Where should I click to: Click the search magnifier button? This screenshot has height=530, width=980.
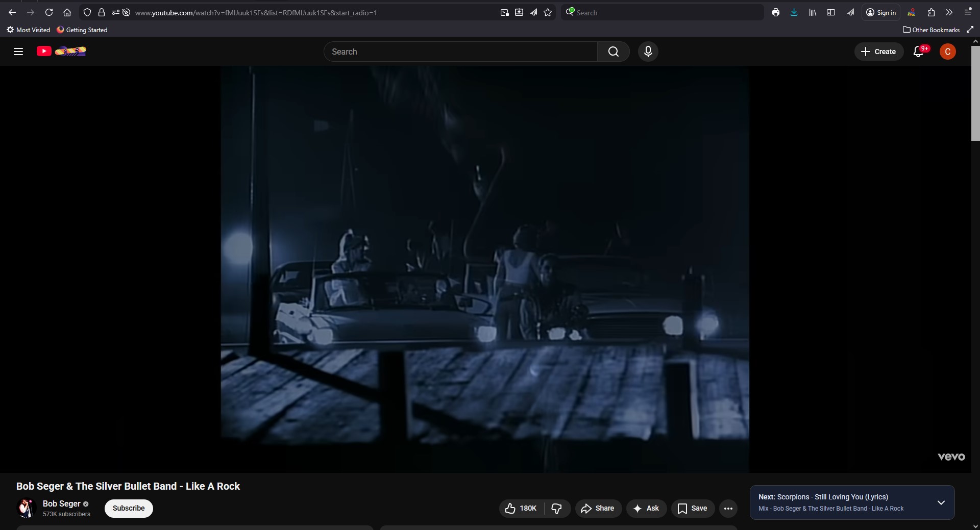(x=613, y=52)
